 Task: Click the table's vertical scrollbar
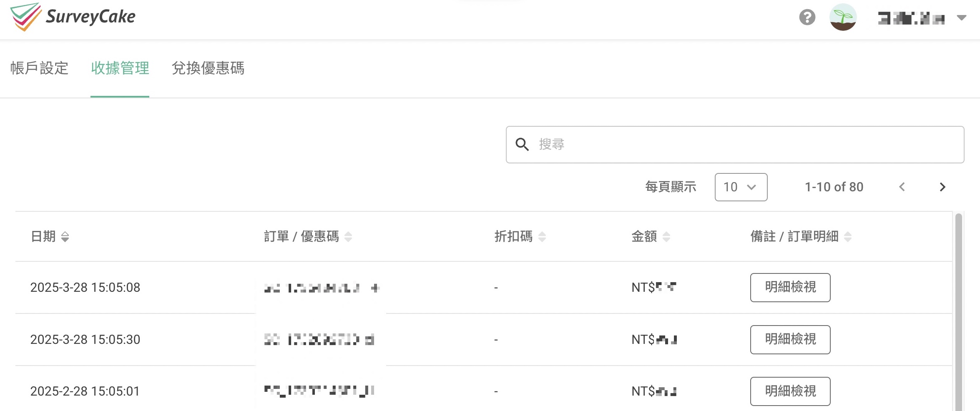pos(958,313)
